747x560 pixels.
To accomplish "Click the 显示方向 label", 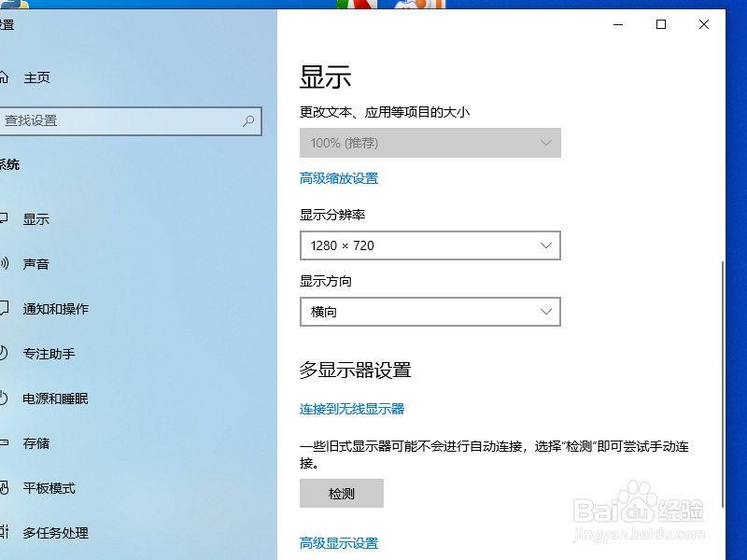I will [326, 282].
